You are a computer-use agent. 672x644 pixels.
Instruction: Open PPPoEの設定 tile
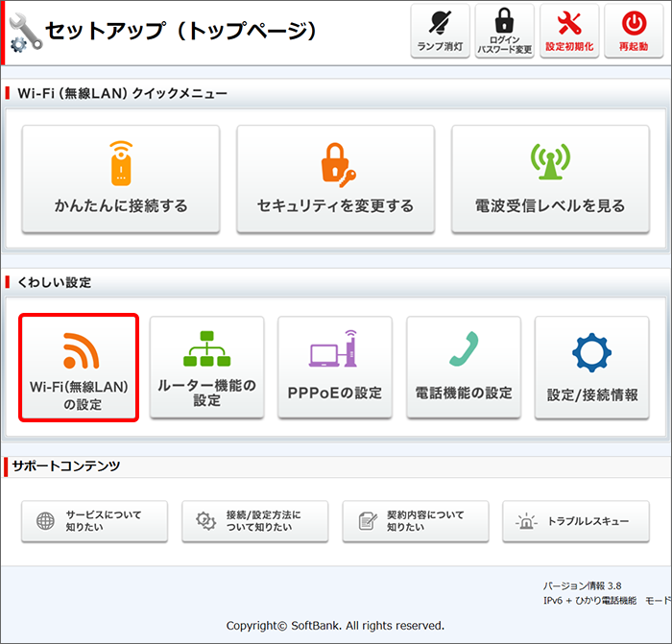(x=335, y=368)
